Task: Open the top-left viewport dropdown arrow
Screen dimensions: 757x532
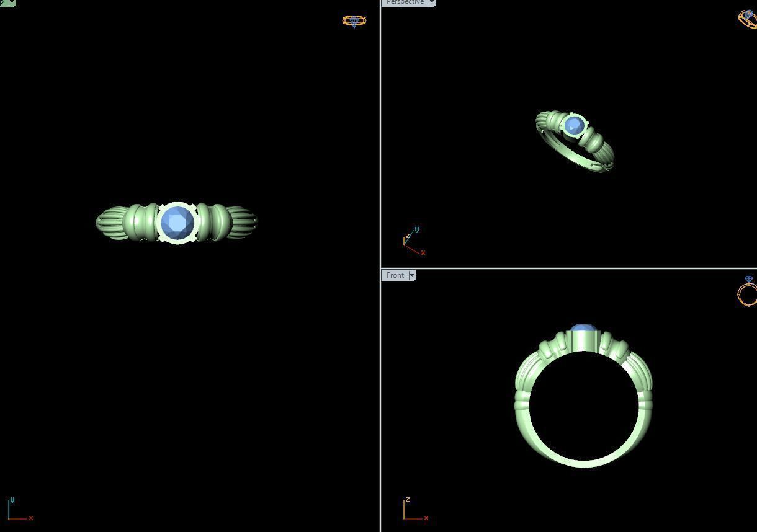Action: (12, 2)
